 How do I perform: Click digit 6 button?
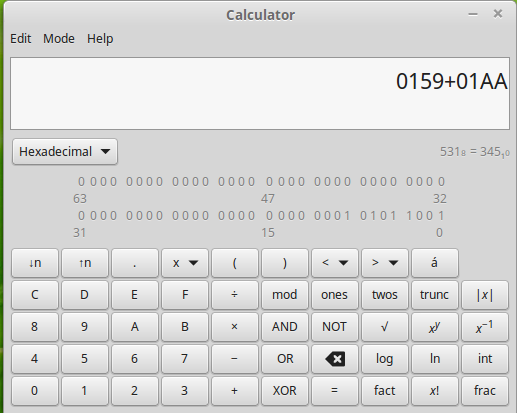(135, 359)
